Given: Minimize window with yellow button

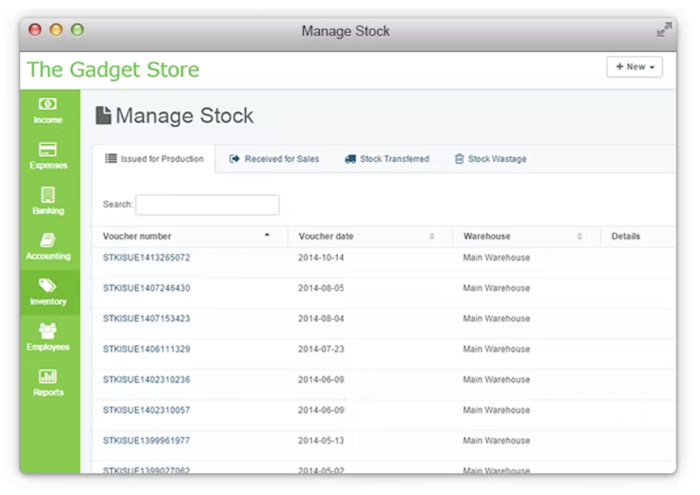Looking at the screenshot, I should (x=56, y=30).
